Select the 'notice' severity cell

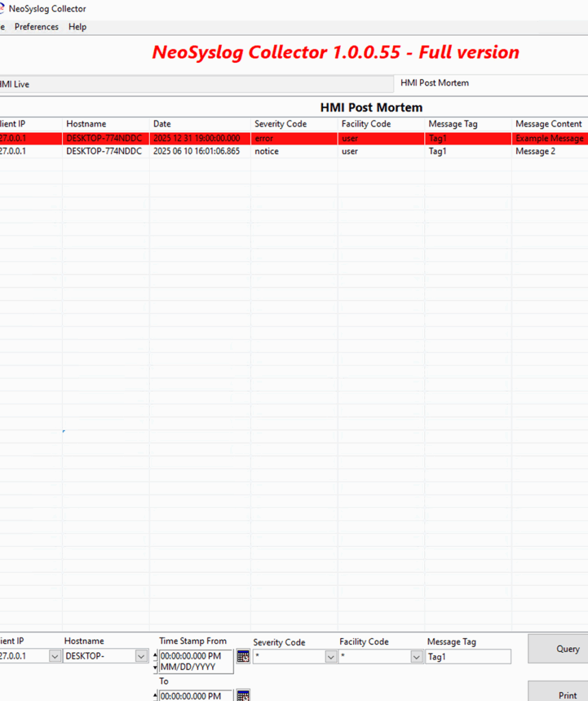294,151
